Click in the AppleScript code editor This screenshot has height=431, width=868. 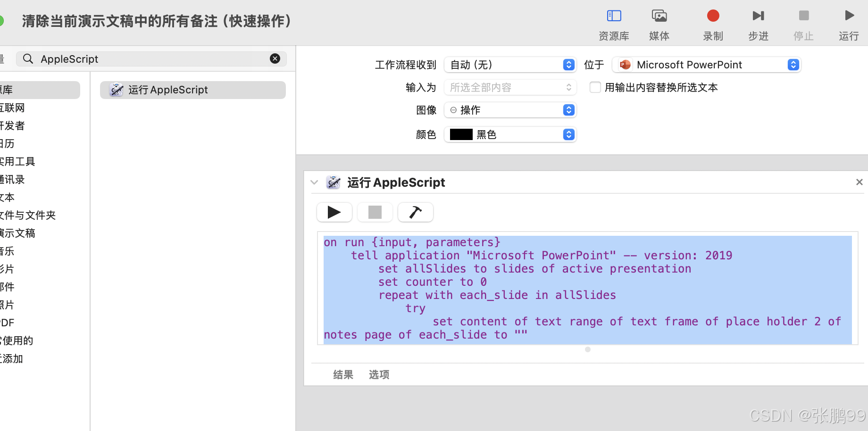pos(587,289)
